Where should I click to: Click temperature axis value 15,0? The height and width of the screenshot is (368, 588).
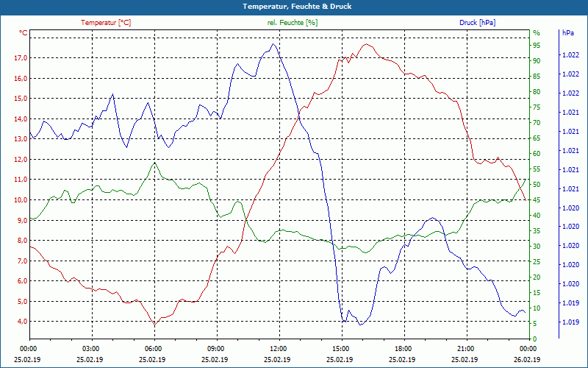point(21,99)
